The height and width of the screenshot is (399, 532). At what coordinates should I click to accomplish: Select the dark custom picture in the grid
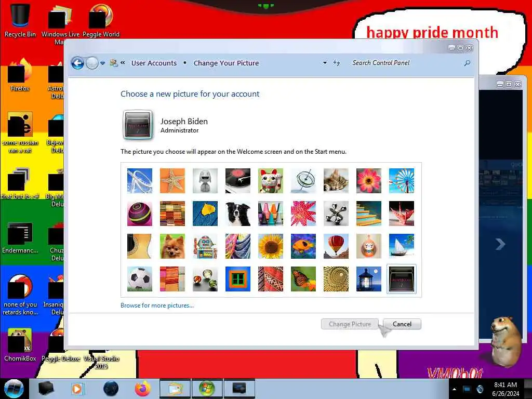[x=402, y=279]
